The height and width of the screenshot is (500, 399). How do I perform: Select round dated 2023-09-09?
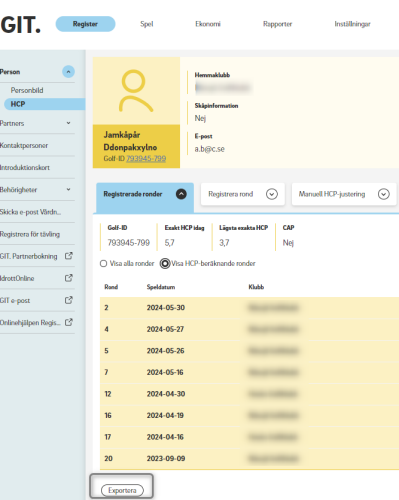click(x=249, y=459)
